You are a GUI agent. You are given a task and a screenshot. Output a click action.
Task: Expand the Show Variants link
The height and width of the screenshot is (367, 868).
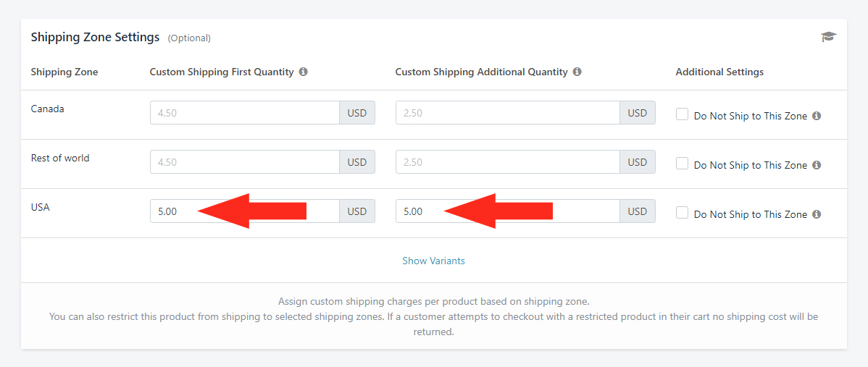(433, 261)
